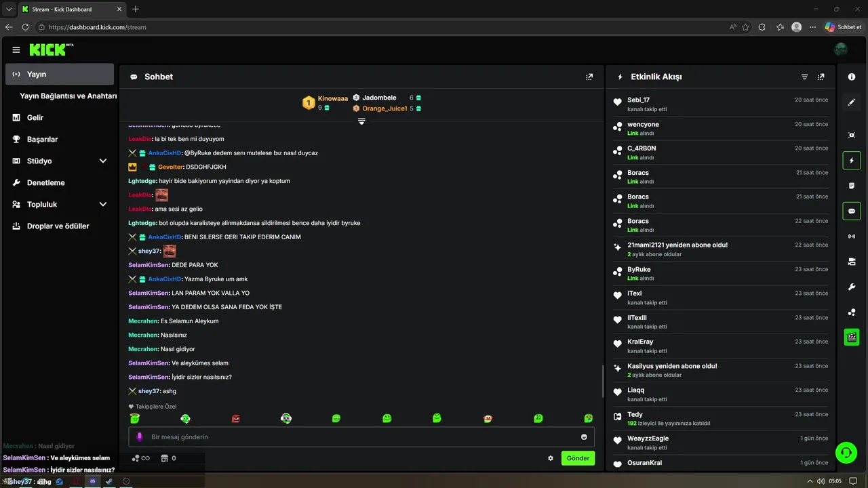The width and height of the screenshot is (868, 488).
Task: Click the message input field
Action: click(361, 437)
